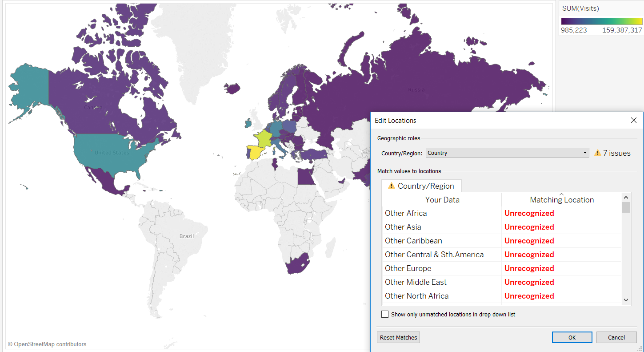Viewport: 644px width, 352px height.
Task: Close the Edit Locations dialog
Action: pyautogui.click(x=634, y=121)
